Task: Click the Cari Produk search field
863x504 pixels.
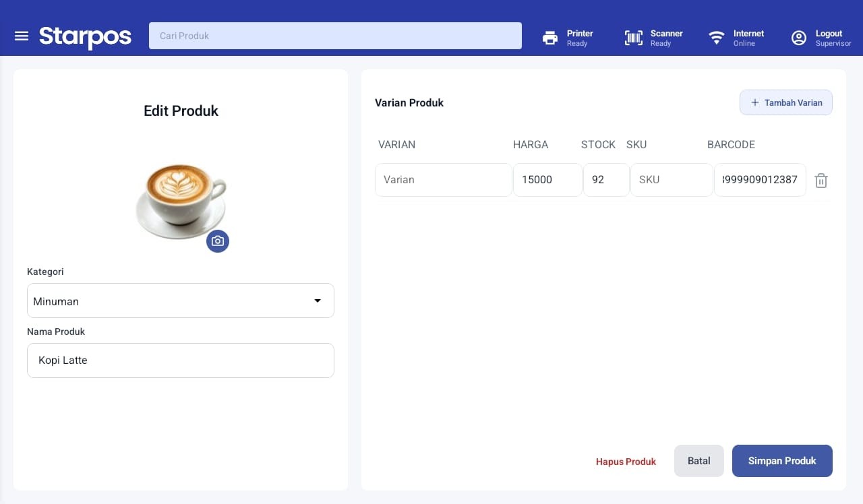Action: [x=335, y=36]
